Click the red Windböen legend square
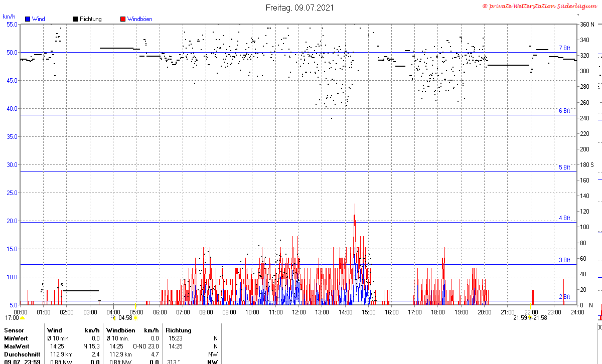The image size is (602, 364). [123, 19]
